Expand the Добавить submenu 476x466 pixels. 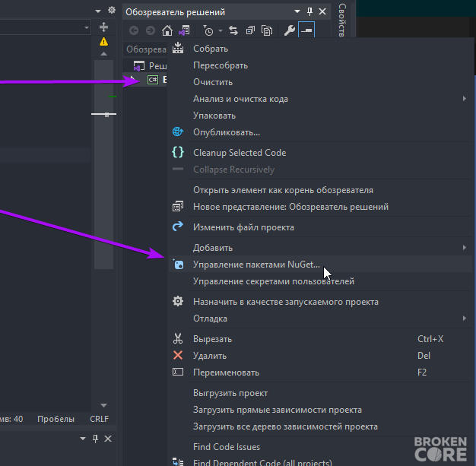coord(319,248)
